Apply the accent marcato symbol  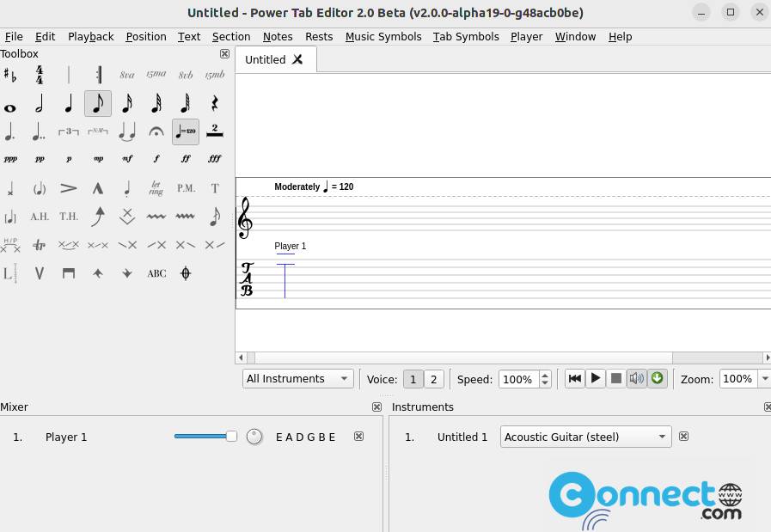click(x=98, y=188)
